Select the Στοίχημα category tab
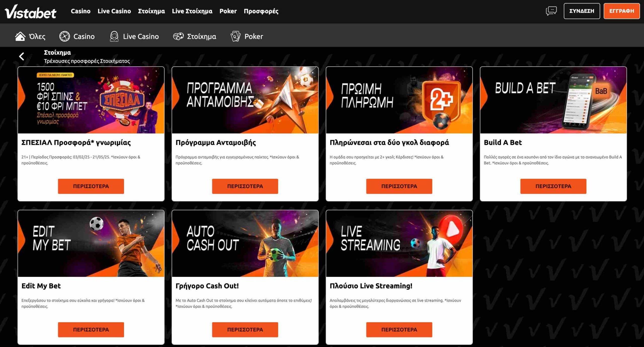 click(194, 36)
